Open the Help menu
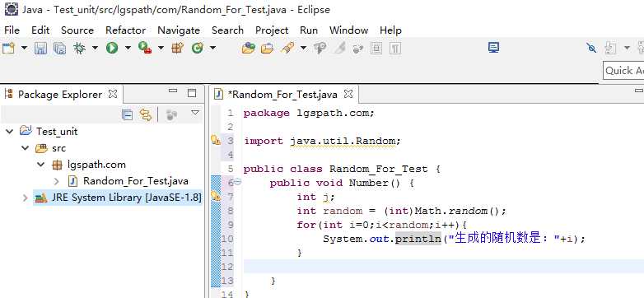The height and width of the screenshot is (298, 644). (x=390, y=30)
